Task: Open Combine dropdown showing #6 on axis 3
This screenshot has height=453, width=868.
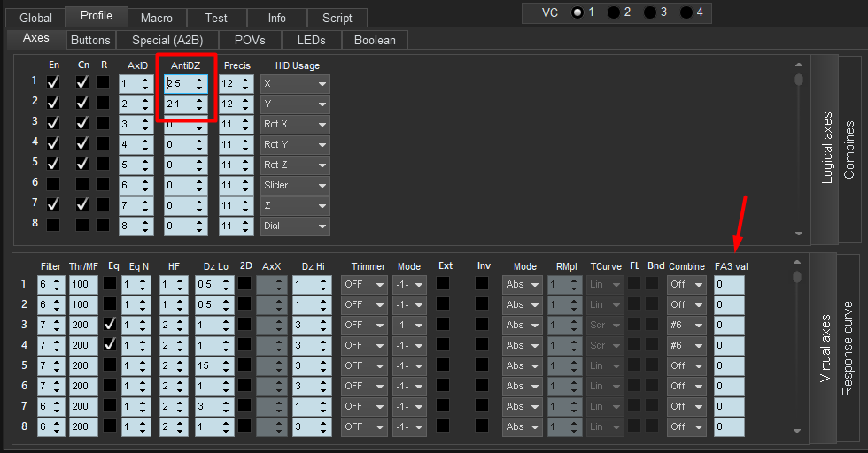Action: pos(686,325)
